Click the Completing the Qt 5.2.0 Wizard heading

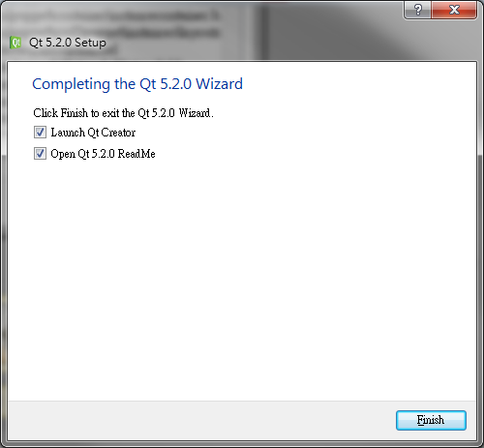(x=137, y=84)
